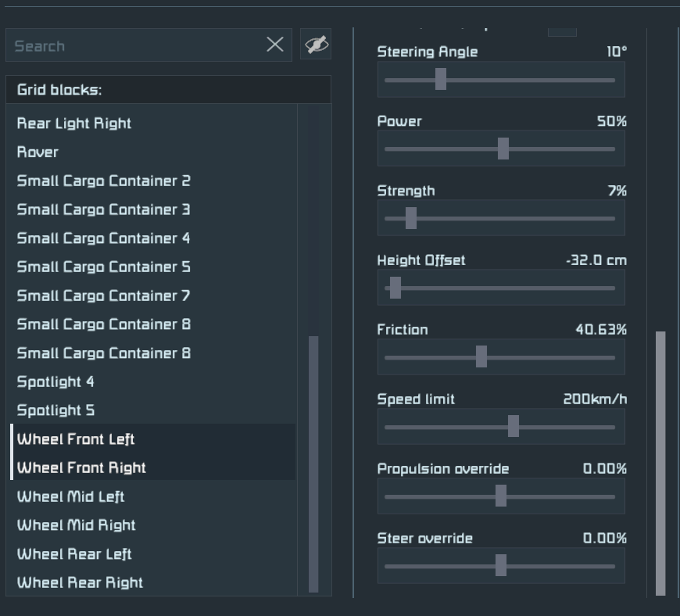Select Spotlight 4 in grid blocks
Viewport: 680px width, 616px height.
(55, 382)
